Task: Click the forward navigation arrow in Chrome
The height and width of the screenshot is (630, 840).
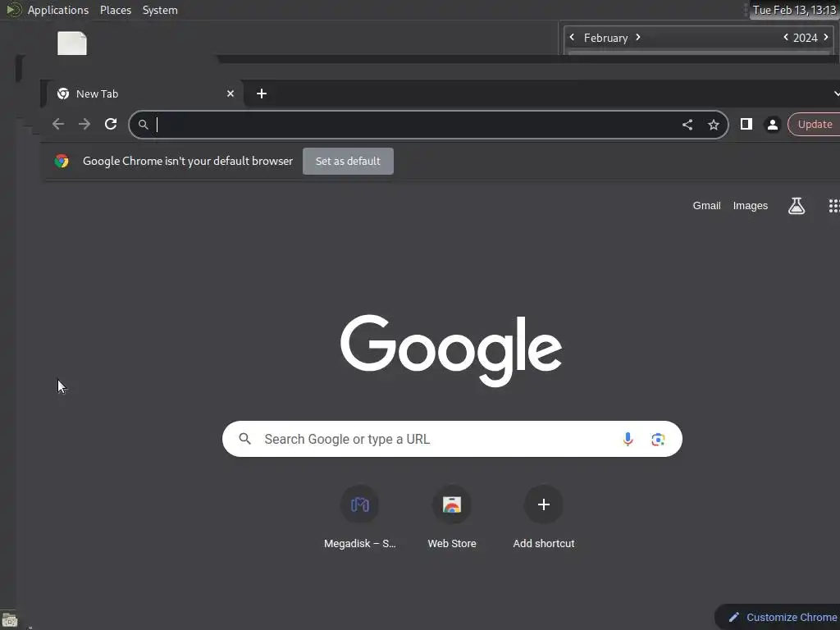Action: 84,125
